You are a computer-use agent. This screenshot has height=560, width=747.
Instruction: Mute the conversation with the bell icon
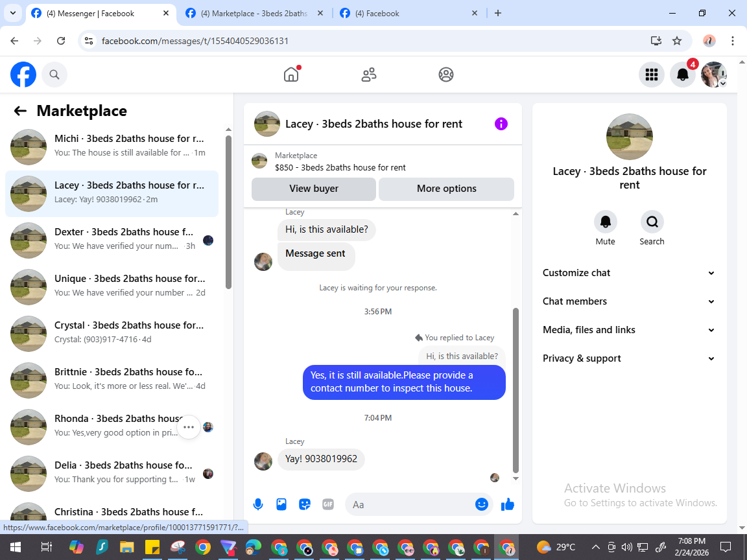[x=605, y=222]
